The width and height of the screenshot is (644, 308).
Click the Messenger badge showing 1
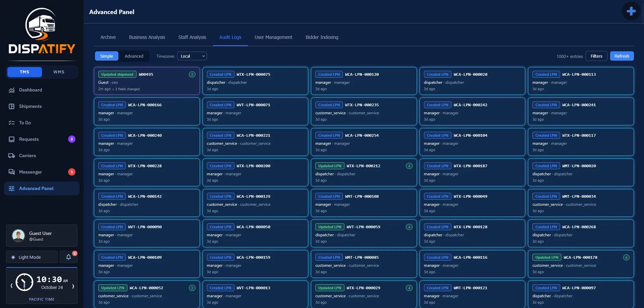[72, 172]
